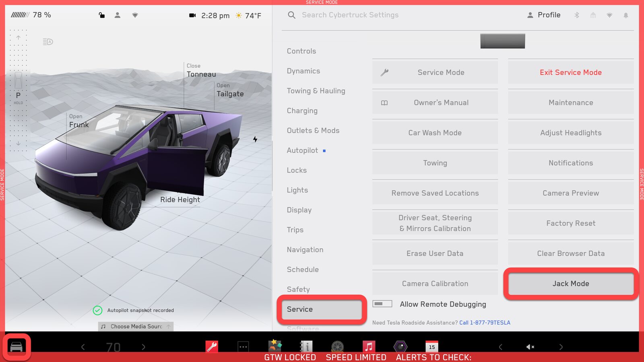The width and height of the screenshot is (644, 362).
Task: Open the dashcam hexagon camera app
Action: pyautogui.click(x=400, y=346)
